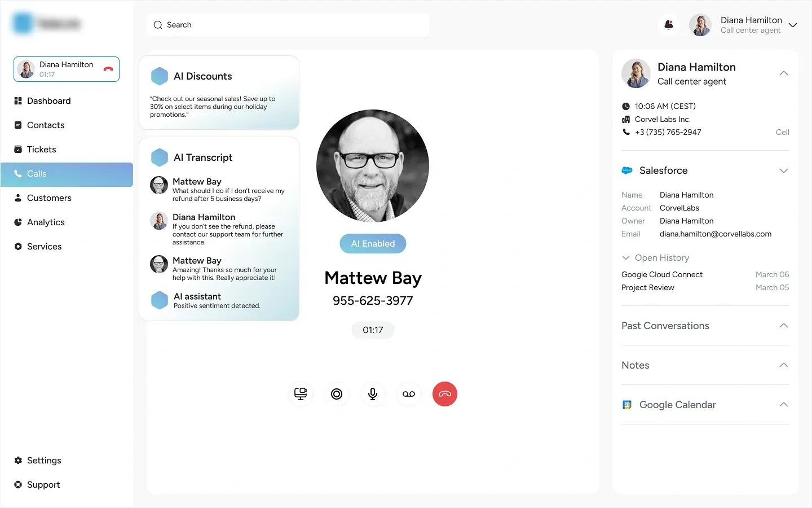The image size is (812, 508).
Task: Mute the microphone during the call
Action: pyautogui.click(x=373, y=394)
